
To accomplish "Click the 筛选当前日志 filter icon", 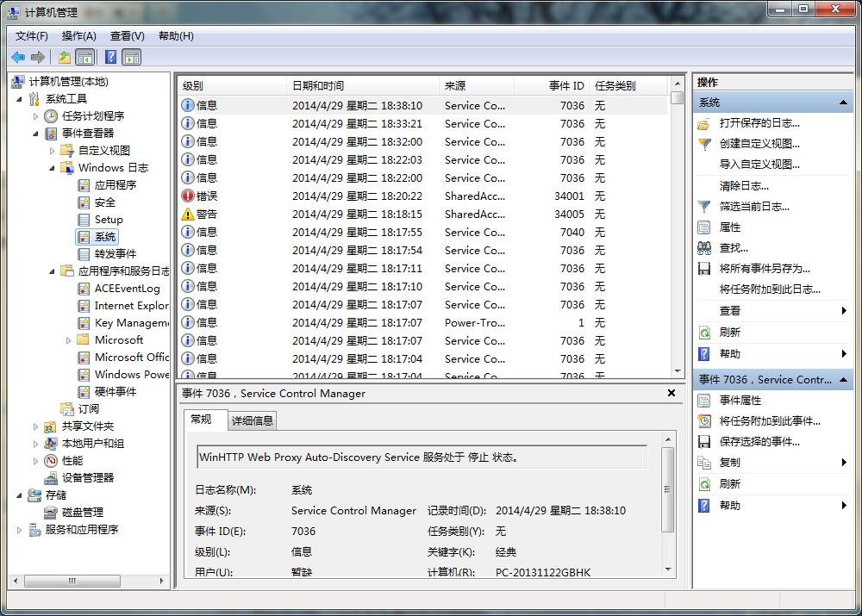I will click(704, 207).
